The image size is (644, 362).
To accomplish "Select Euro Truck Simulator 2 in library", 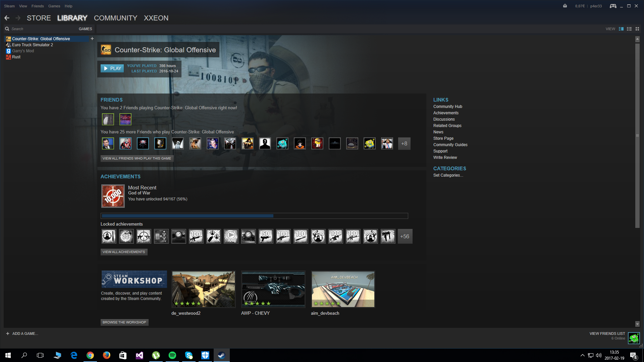I will coord(32,45).
